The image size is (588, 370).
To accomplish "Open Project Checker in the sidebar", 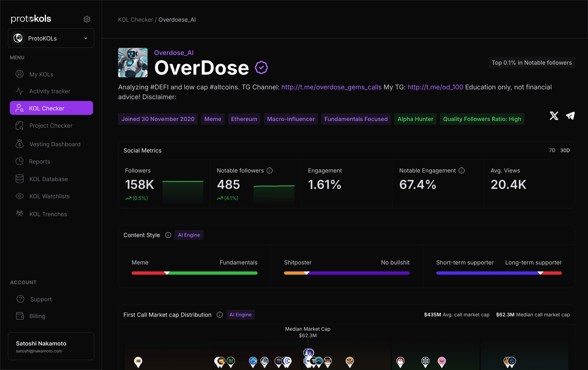I will [x=51, y=126].
